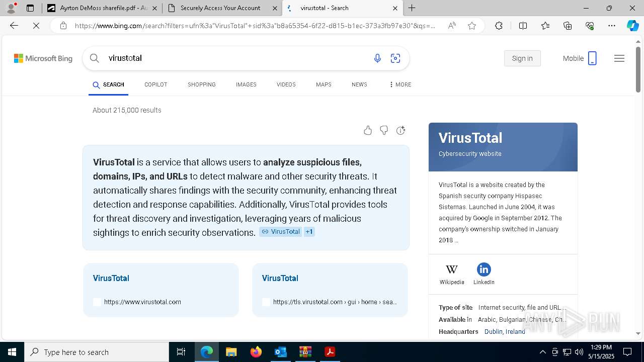Open Task View on taskbar

181,352
